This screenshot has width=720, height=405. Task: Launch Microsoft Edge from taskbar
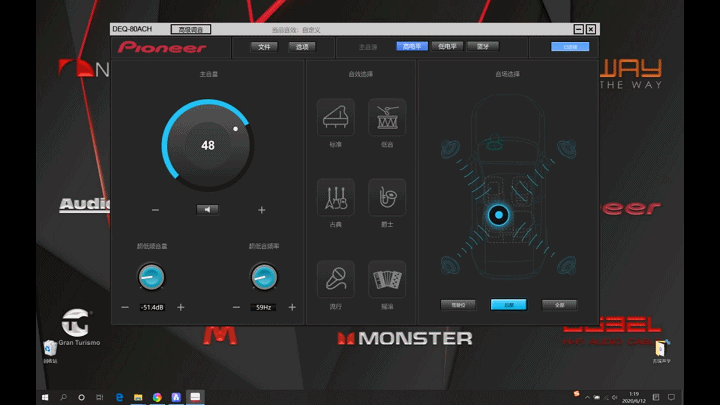coord(119,397)
